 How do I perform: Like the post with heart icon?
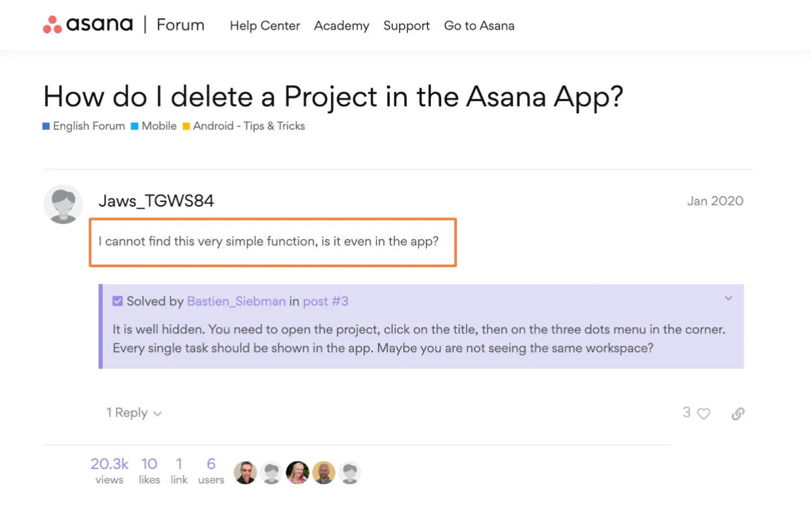click(x=704, y=414)
